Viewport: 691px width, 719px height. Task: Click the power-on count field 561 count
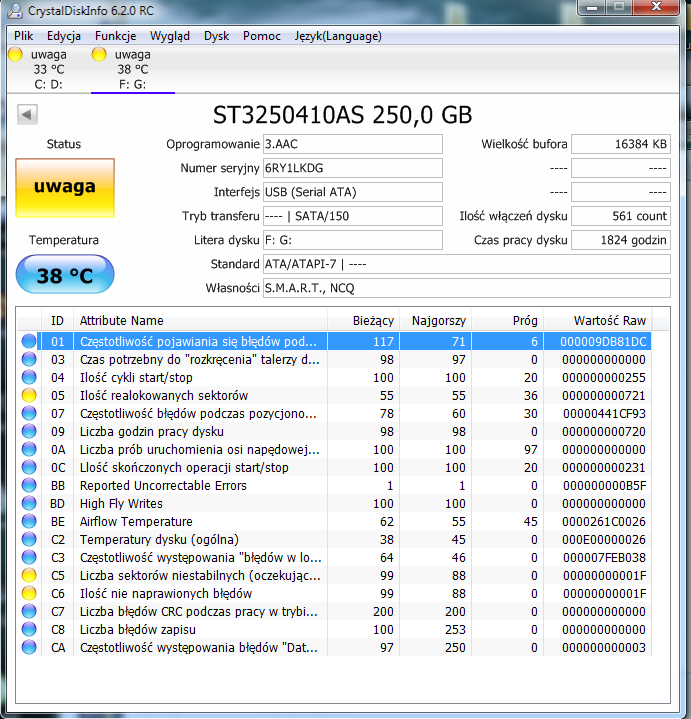[x=621, y=216]
